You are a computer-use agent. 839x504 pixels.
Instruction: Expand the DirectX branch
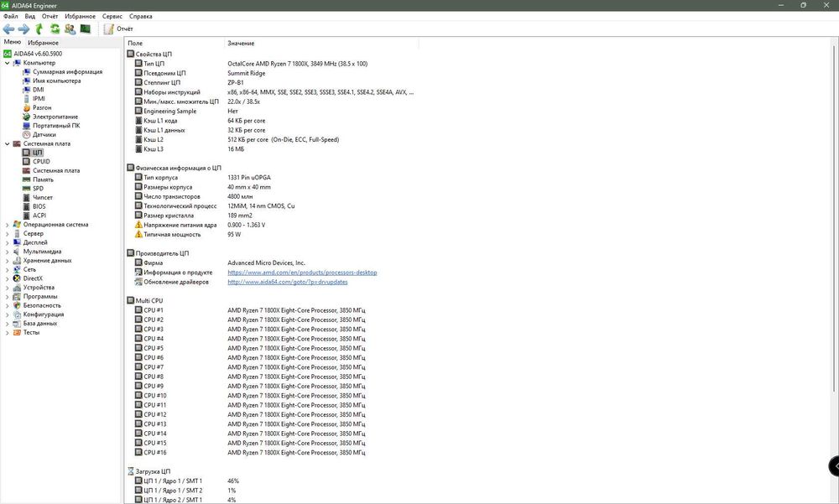point(7,278)
